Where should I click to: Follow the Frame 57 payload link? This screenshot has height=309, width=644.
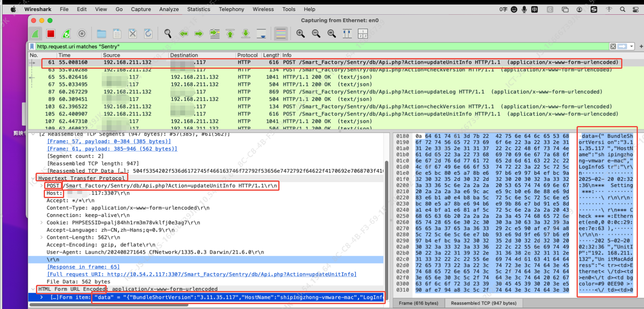point(109,142)
